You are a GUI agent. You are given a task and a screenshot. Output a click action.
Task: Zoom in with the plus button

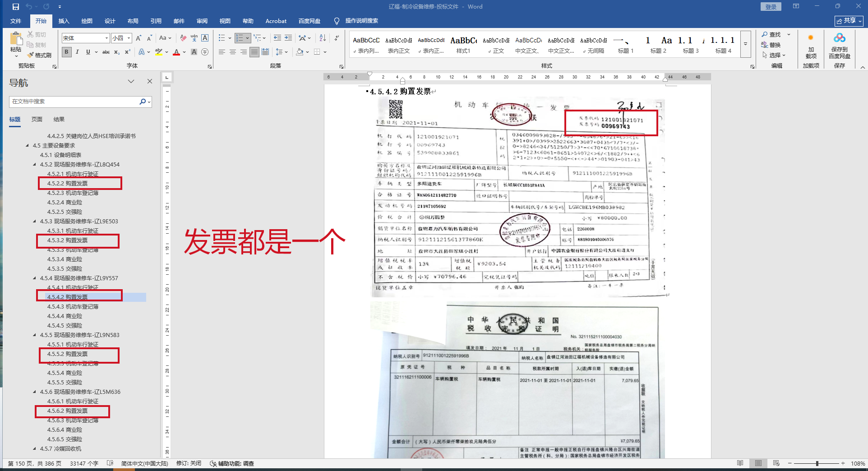point(843,463)
